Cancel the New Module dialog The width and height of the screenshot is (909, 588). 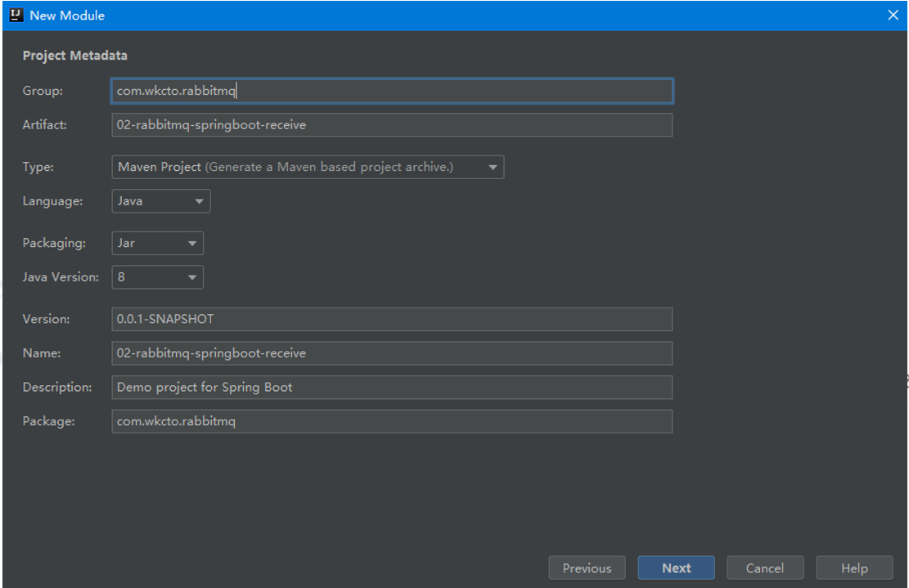(x=765, y=568)
